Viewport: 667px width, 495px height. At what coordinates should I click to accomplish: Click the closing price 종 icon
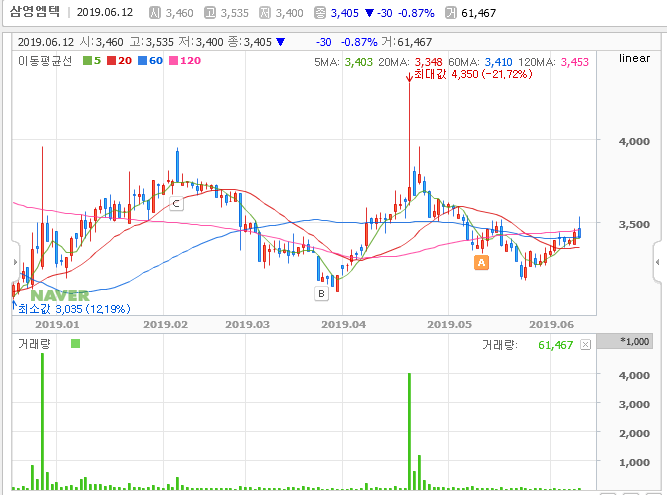click(320, 13)
